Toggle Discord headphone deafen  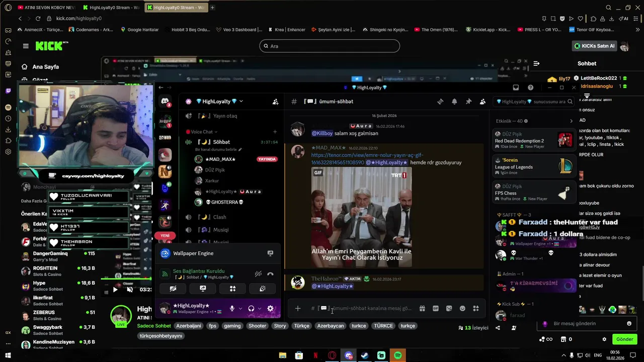(251, 309)
